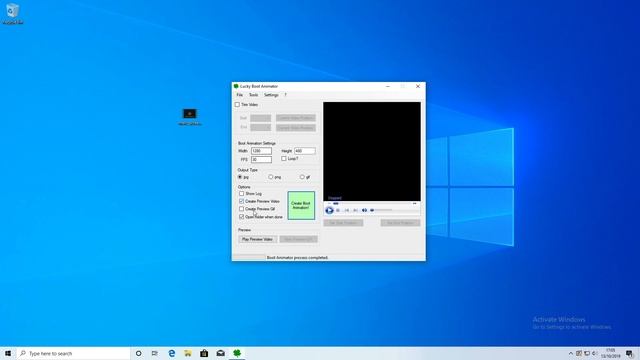
Task: Mute the media player speaker icon
Action: click(364, 210)
